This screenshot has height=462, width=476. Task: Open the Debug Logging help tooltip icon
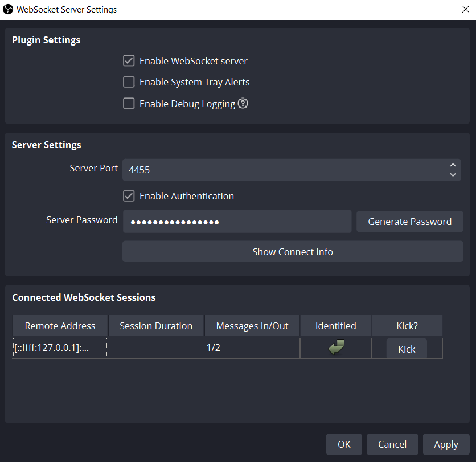[243, 104]
